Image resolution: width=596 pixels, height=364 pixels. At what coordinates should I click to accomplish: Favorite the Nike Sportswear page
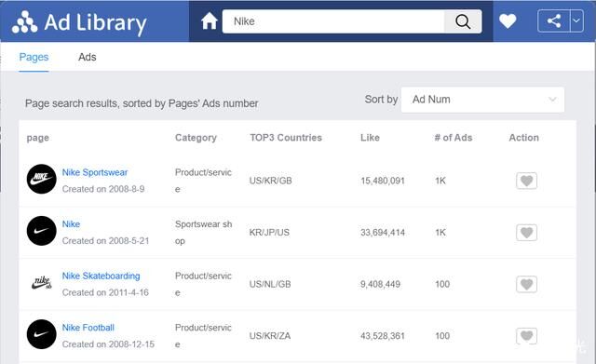tap(526, 181)
